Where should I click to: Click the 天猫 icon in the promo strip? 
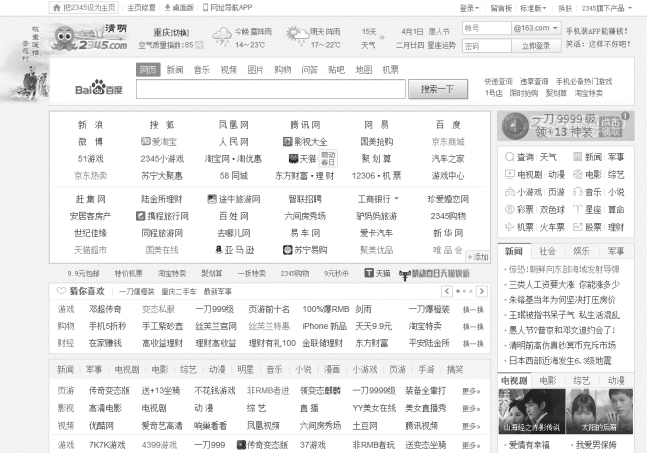(369, 273)
